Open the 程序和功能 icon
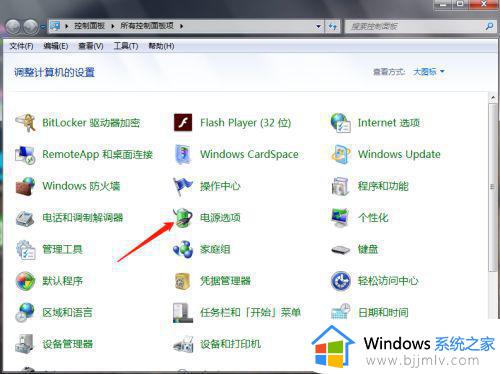Image resolution: width=500 pixels, height=374 pixels. [340, 186]
